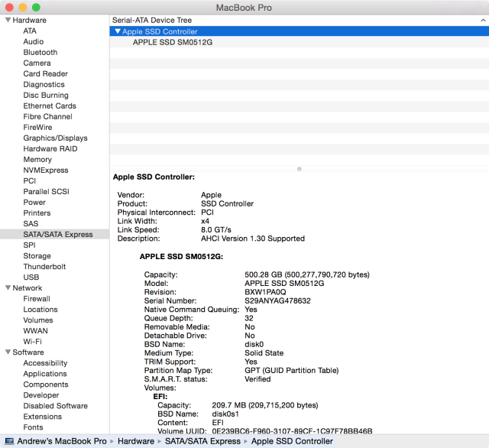489x448 pixels.
Task: Open Disc Burning info
Action: point(46,95)
